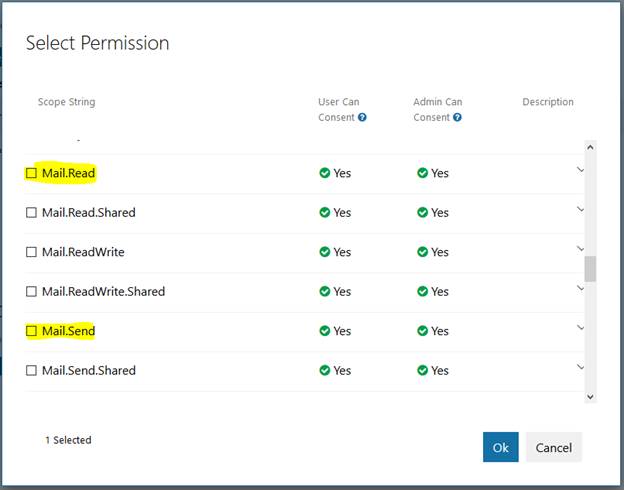624x490 pixels.
Task: Click the permission list scrollbar thumb
Action: (x=590, y=269)
